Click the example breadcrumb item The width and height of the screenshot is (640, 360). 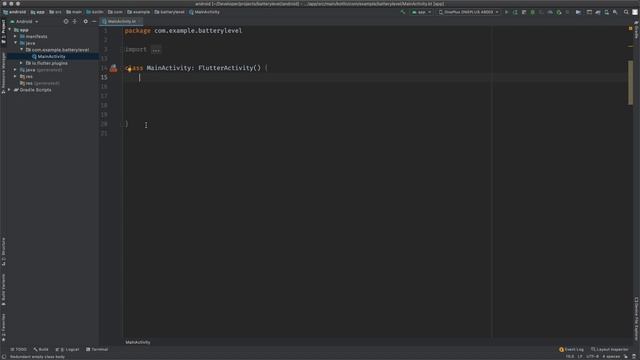138,12
